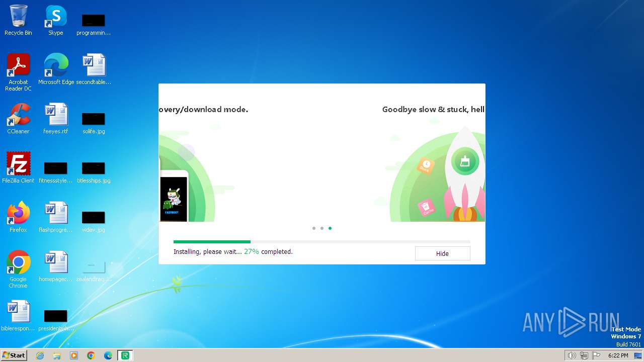
Task: Open Microsoft Edge desktop shortcut
Action: pos(56,69)
